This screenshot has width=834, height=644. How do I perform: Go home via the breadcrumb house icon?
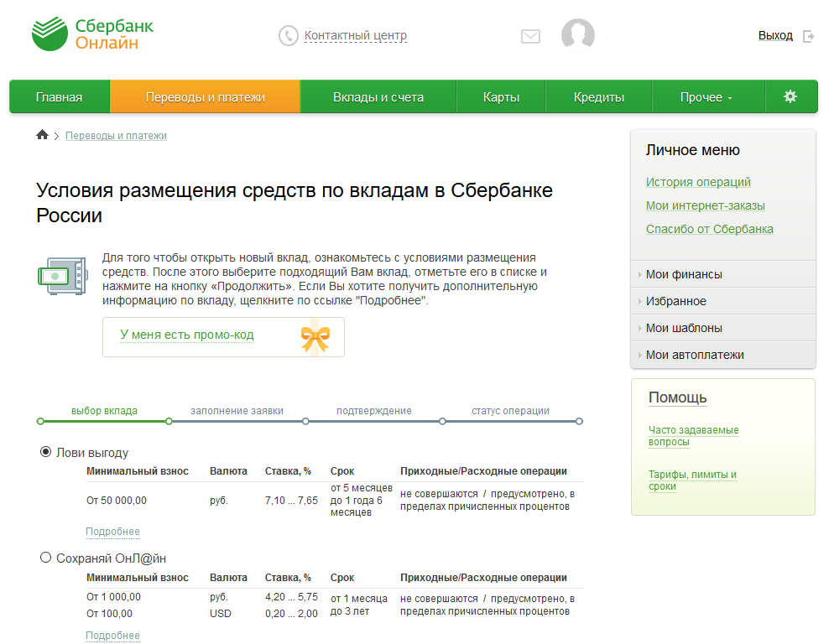coord(42,134)
